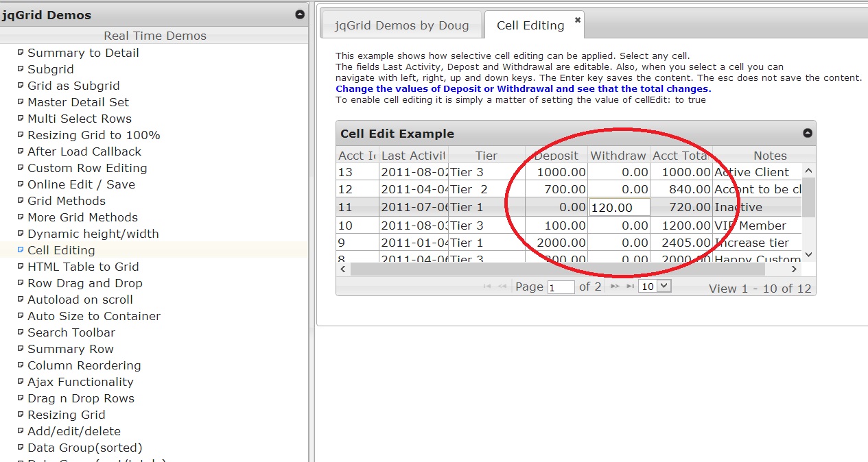The width and height of the screenshot is (868, 462).
Task: Open Add/edit/delete demo
Action: pyautogui.click(x=74, y=431)
